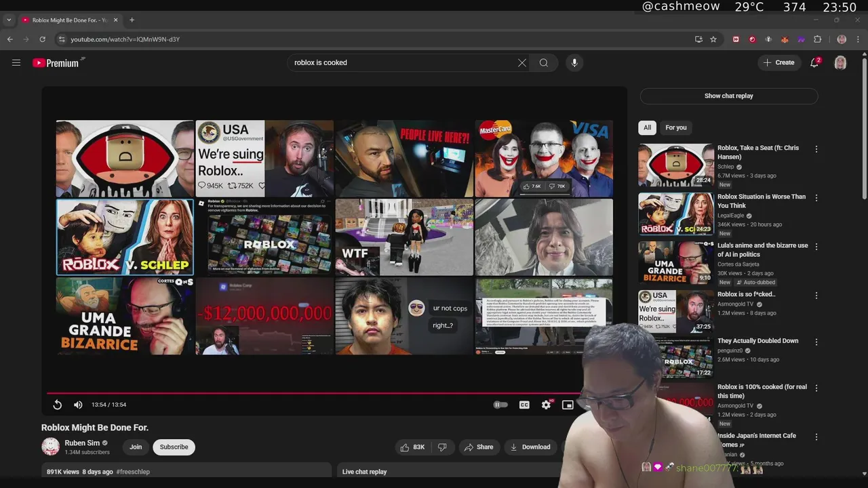Toggle autoplay switch in player
Screen dimensions: 868x488
point(500,405)
